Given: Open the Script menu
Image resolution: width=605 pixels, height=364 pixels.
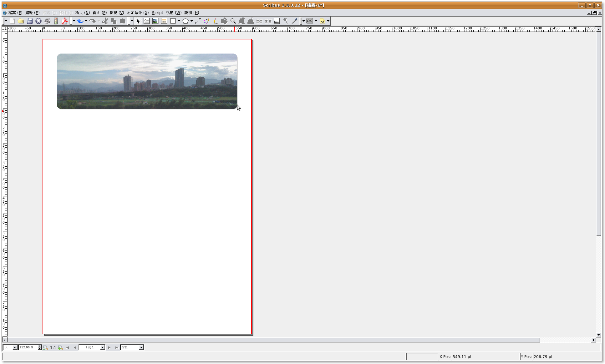Looking at the screenshot, I should point(157,13).
